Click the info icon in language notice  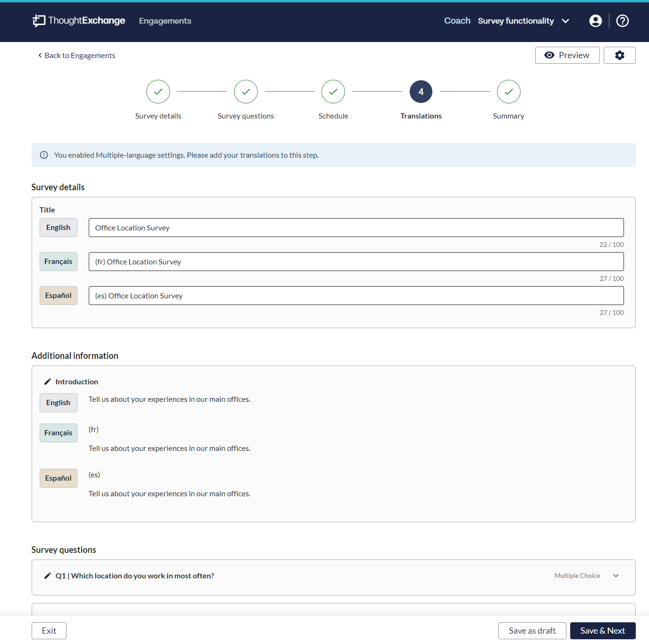click(44, 155)
